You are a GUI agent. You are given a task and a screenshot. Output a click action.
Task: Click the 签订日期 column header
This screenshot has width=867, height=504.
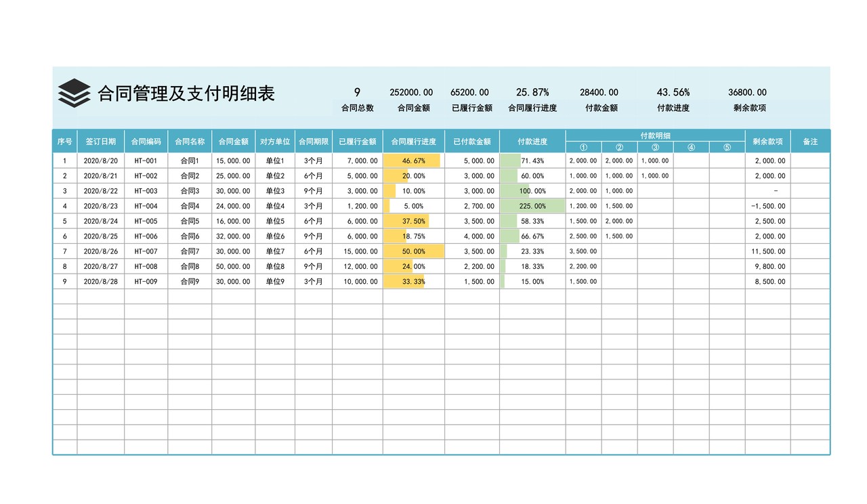point(101,142)
